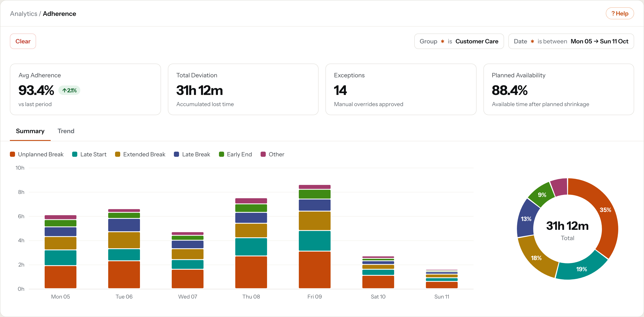Toggle the Late Break legend swatch
The height and width of the screenshot is (317, 644).
coord(176,154)
